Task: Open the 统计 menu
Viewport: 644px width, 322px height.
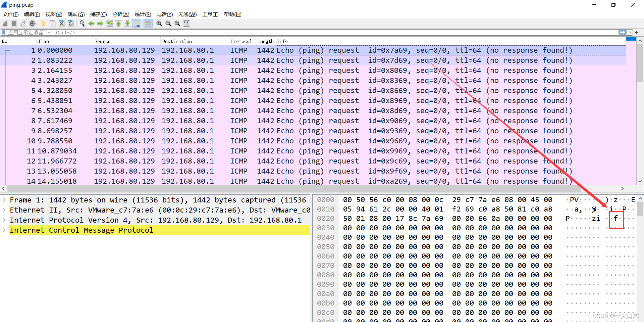Action: [142, 14]
